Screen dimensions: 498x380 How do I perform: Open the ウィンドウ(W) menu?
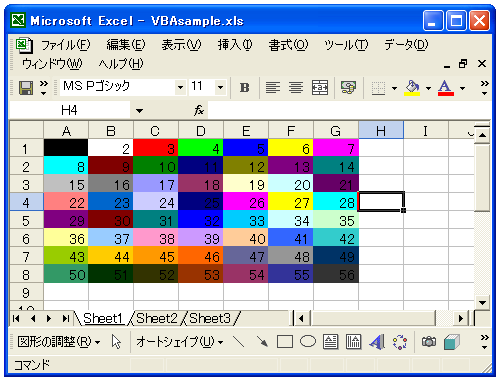click(52, 64)
